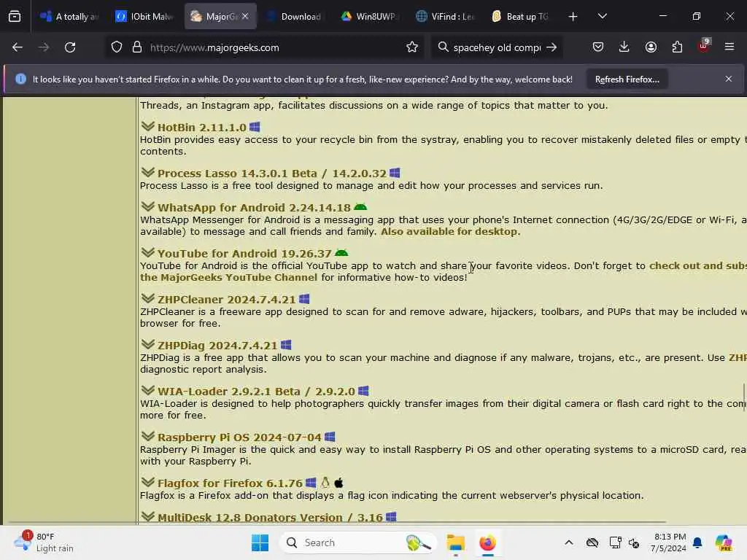Submit search with the arrow button

click(x=551, y=47)
